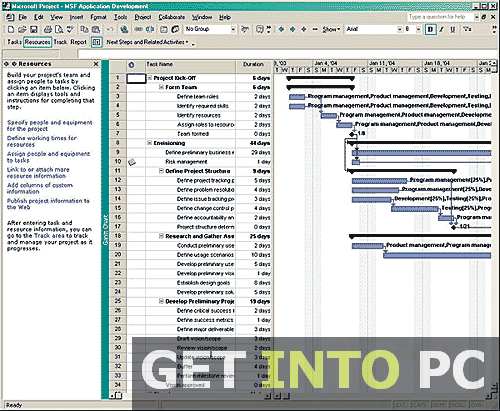This screenshot has height=411, width=500.
Task: Click the Undo arrow icon
Action: pyautogui.click(x=110, y=29)
